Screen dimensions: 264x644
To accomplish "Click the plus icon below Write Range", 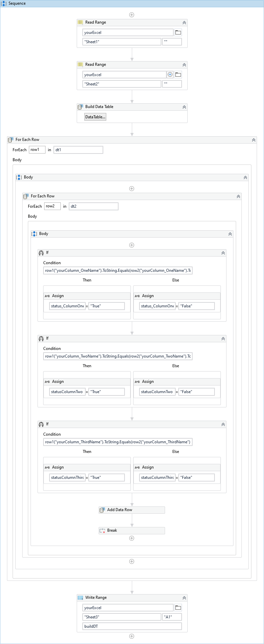I will (132, 636).
